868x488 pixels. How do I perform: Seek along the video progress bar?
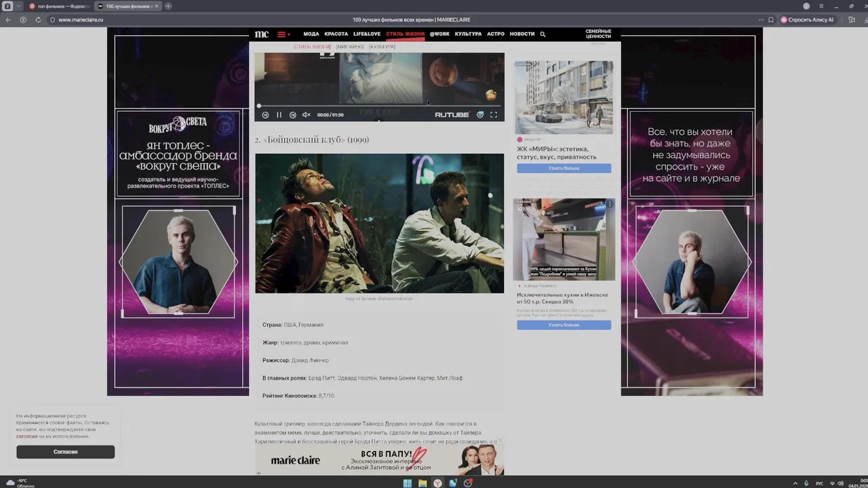point(379,106)
